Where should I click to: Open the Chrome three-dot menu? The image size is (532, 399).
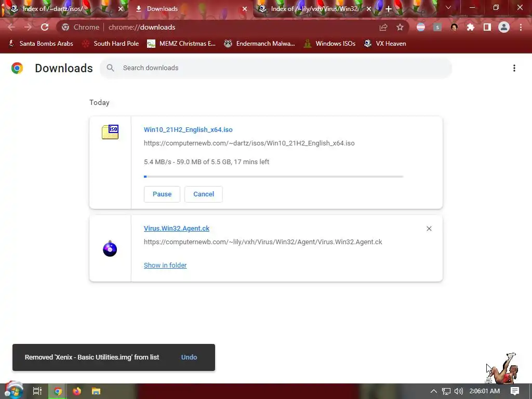click(x=521, y=27)
